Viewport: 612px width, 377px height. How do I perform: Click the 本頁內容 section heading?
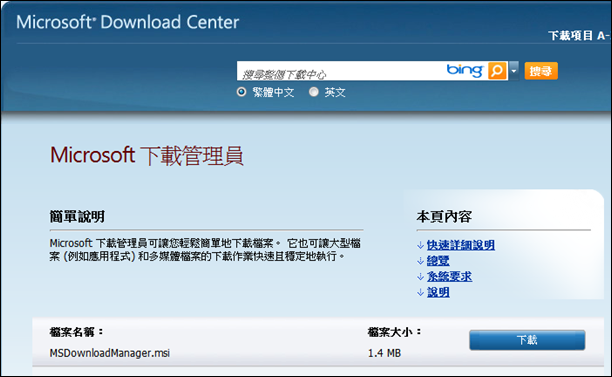pos(444,217)
